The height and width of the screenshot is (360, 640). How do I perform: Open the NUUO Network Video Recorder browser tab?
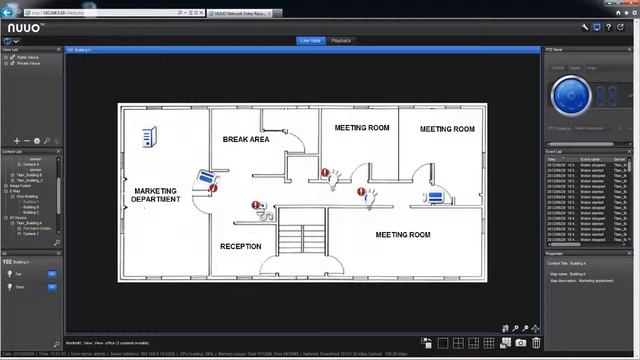click(x=240, y=13)
